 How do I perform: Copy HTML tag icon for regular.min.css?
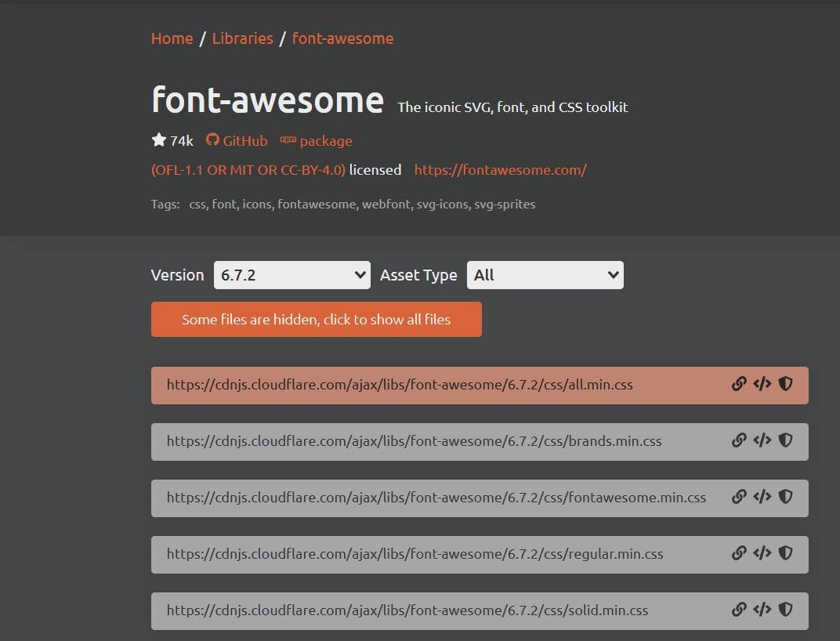pos(762,552)
